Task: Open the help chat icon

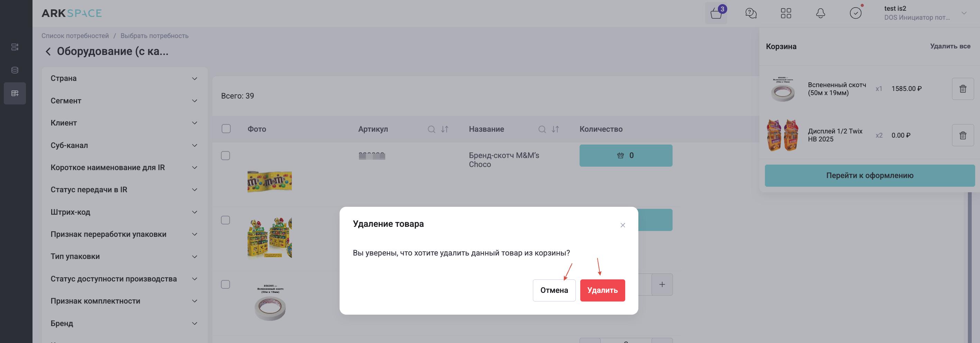Action: (751, 13)
